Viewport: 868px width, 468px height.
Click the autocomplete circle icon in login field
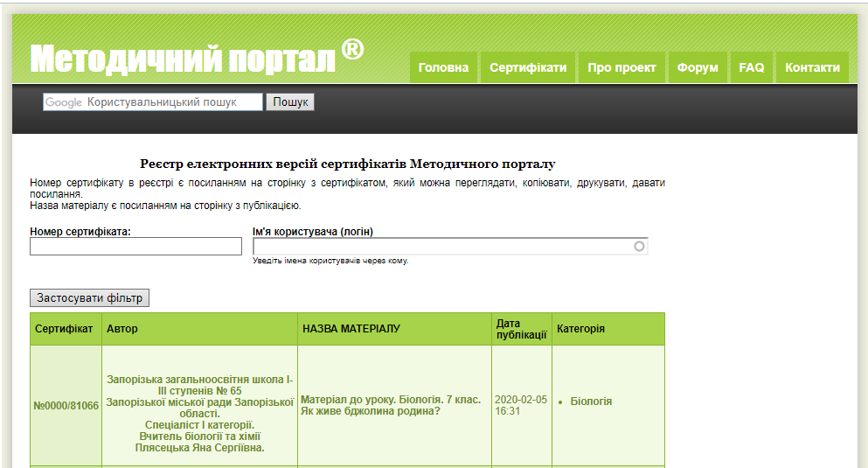tap(639, 247)
